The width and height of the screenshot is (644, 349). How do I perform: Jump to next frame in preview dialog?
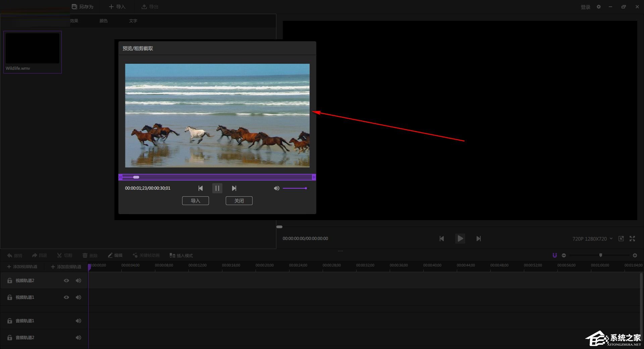point(234,188)
